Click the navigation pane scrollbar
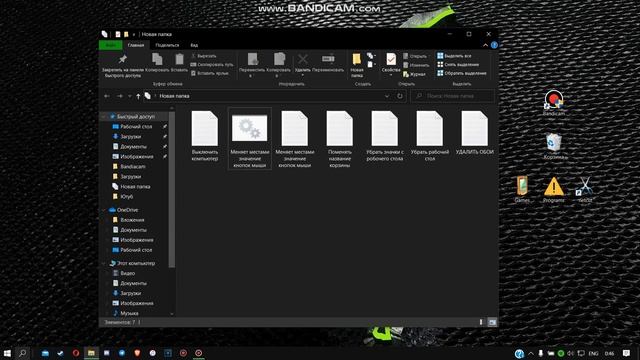Image resolution: width=640 pixels, height=360 pixels. (172, 190)
